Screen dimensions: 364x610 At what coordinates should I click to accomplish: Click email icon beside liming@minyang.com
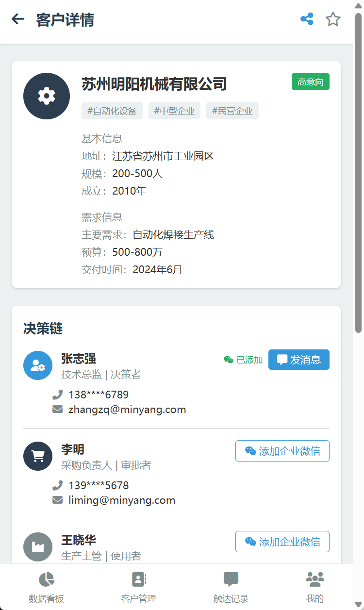click(58, 500)
